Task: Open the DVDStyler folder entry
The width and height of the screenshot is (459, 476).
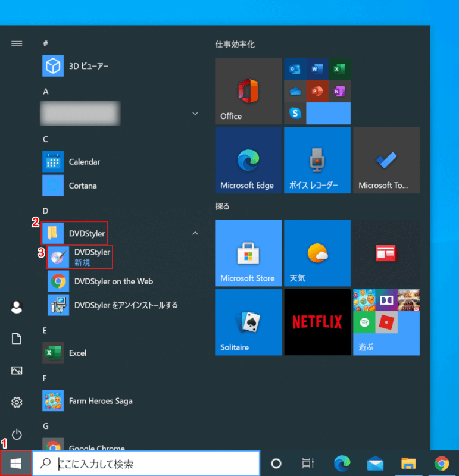Action: (x=74, y=233)
